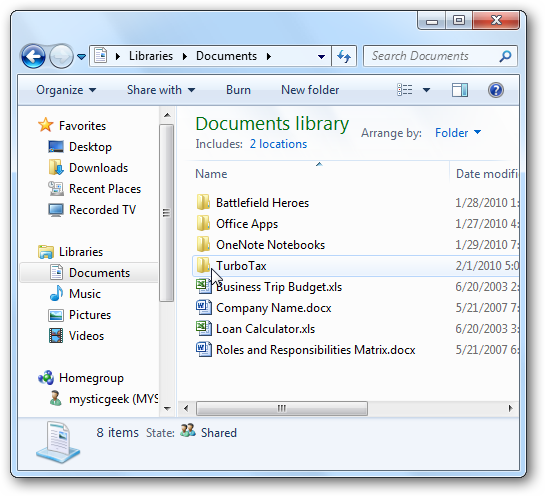Click the Homegroup spheres icon
The width and height of the screenshot is (545, 496).
(x=46, y=377)
